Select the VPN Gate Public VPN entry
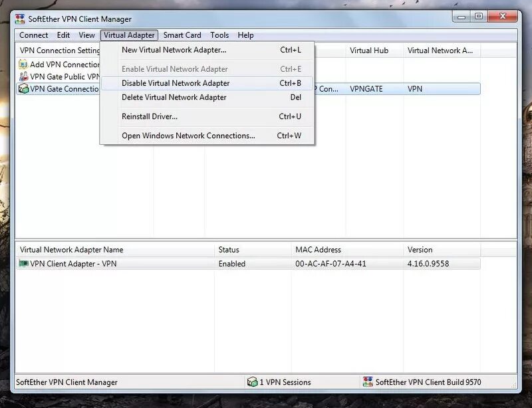Viewport: 532px width, 408px height. (x=65, y=76)
